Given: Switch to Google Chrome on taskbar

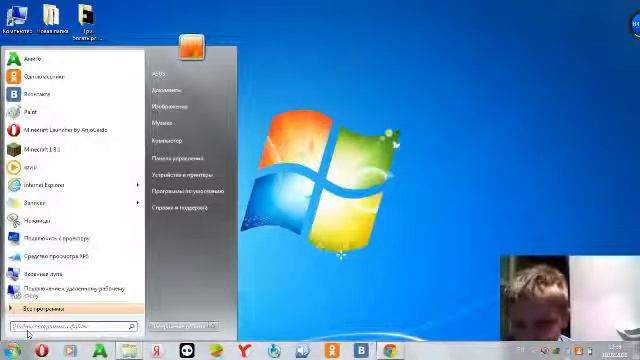Looking at the screenshot, I should [390, 351].
